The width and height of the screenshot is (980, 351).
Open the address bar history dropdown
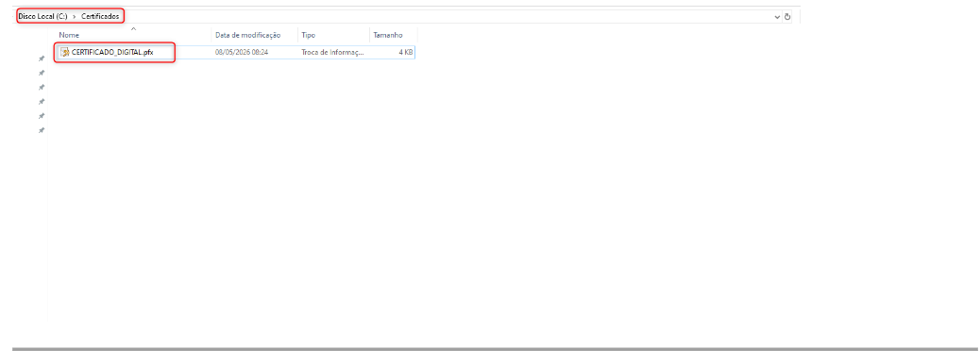pyautogui.click(x=777, y=17)
